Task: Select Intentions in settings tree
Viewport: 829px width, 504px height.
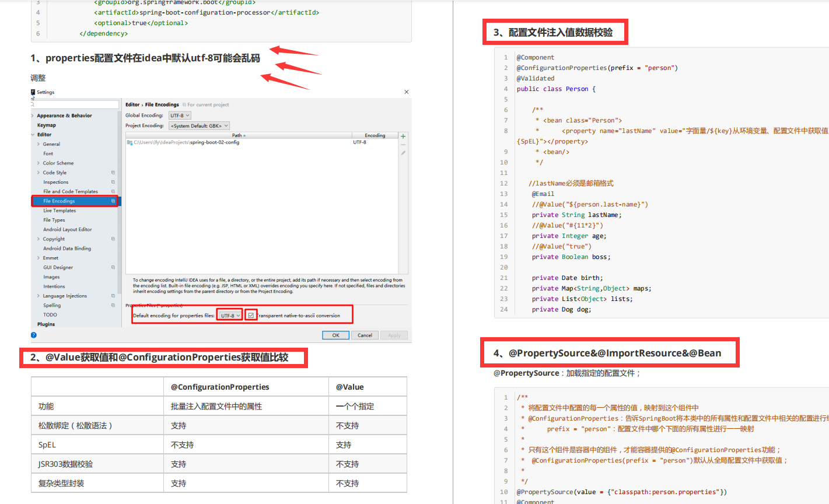Action: (54, 286)
